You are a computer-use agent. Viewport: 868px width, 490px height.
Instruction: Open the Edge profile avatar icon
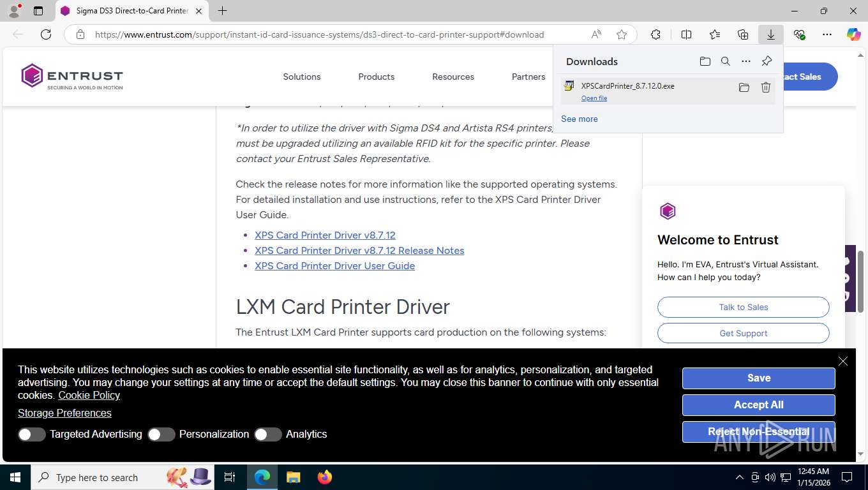click(x=14, y=11)
